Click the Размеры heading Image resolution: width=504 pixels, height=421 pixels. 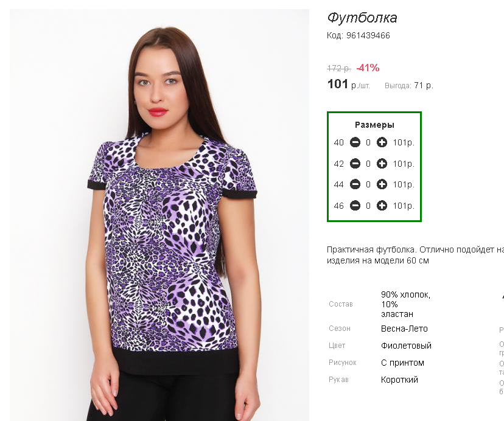[x=374, y=125]
